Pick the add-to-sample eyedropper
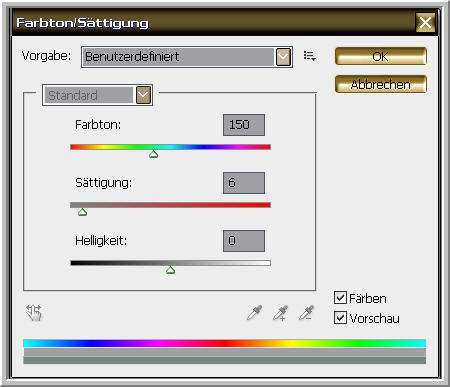Screen dimensions: 450x387 (280, 313)
